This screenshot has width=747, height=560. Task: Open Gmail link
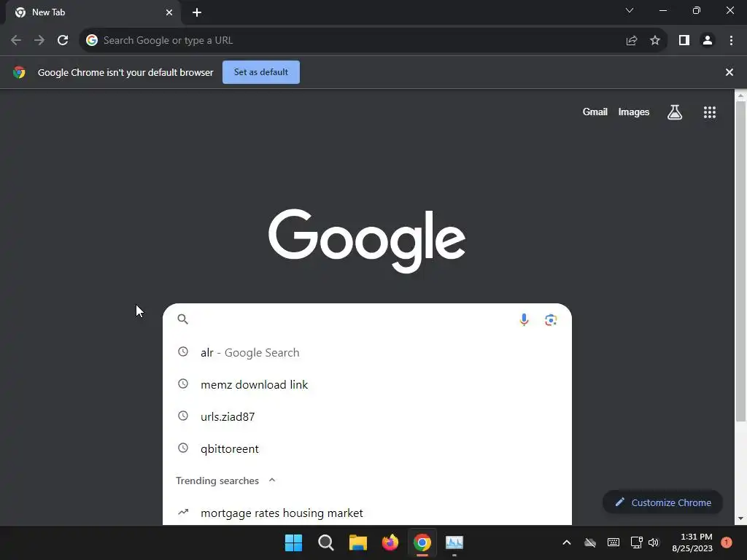tap(595, 112)
